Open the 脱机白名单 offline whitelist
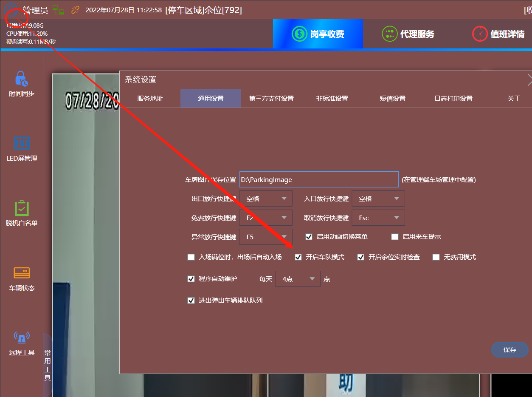This screenshot has width=532, height=397. click(x=22, y=213)
